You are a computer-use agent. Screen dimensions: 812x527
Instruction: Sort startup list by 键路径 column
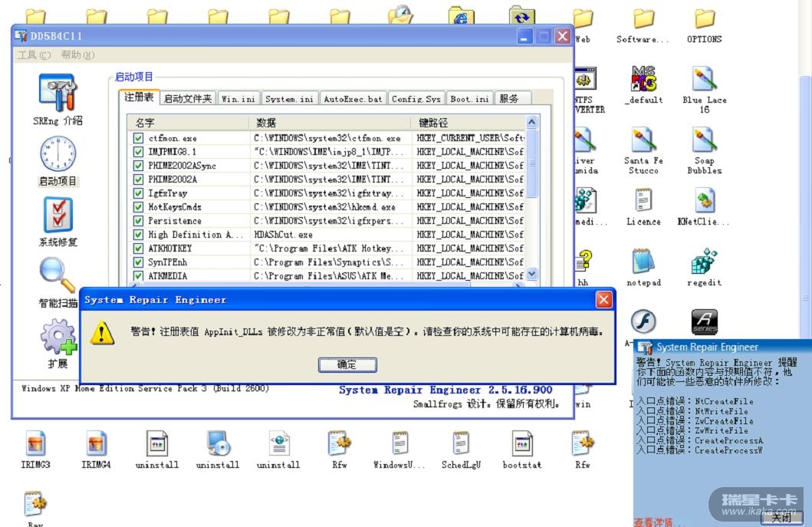(468, 123)
